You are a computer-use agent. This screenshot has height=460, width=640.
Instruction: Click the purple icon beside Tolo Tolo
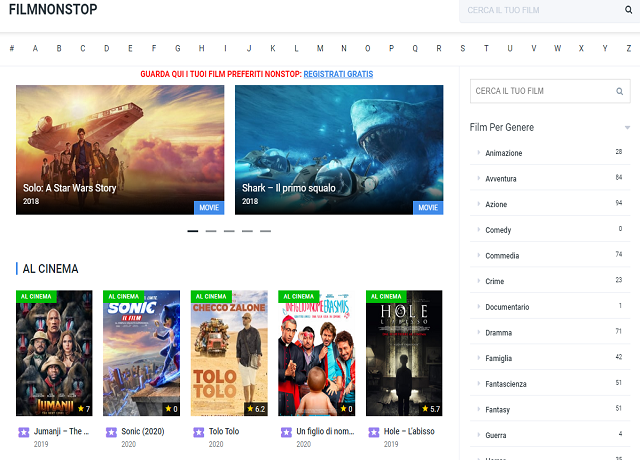tap(198, 432)
